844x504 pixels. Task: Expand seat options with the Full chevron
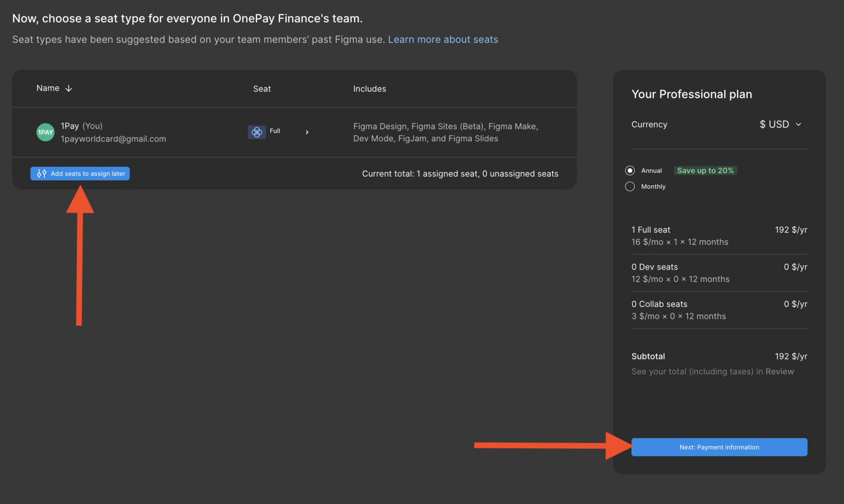click(307, 132)
